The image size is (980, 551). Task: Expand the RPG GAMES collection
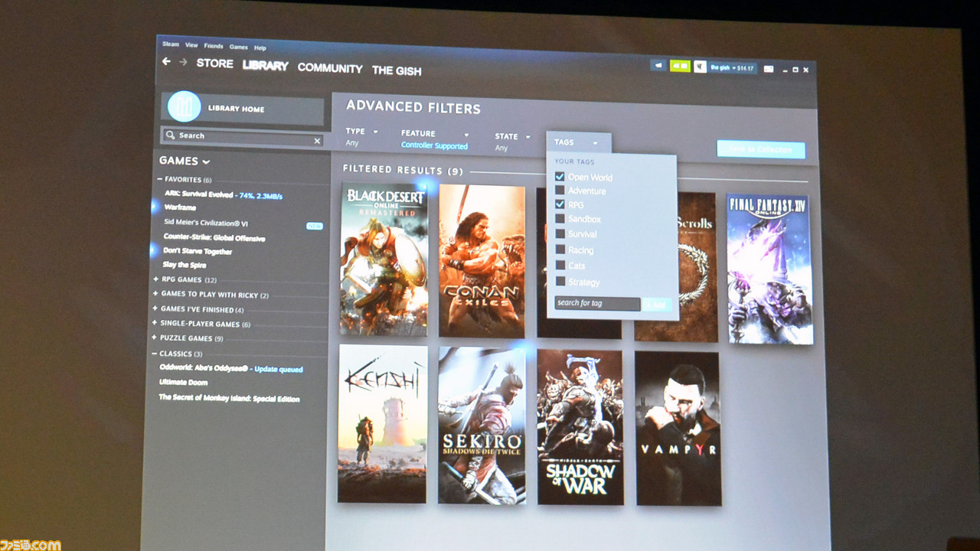pos(185,280)
